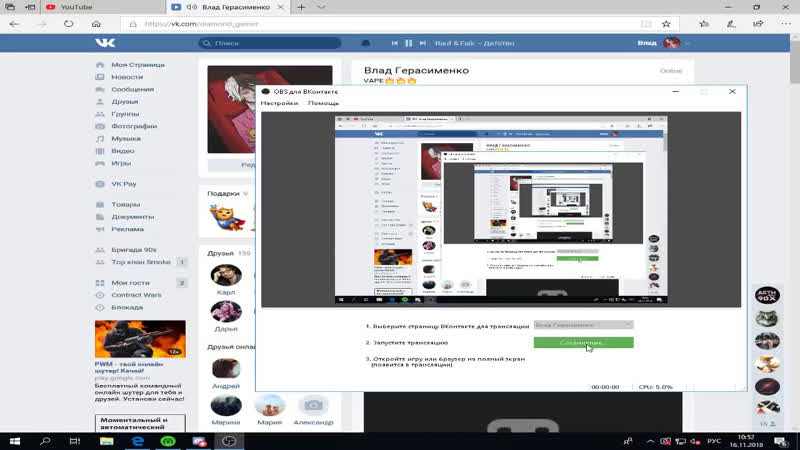Open Помощь menu in OBS window
This screenshot has height=450, width=800.
[x=323, y=103]
